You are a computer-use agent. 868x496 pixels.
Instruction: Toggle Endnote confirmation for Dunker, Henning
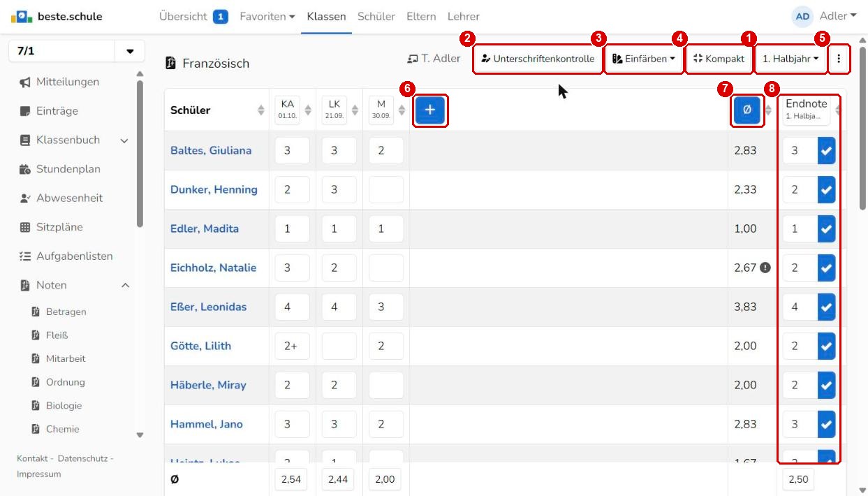[x=827, y=190]
